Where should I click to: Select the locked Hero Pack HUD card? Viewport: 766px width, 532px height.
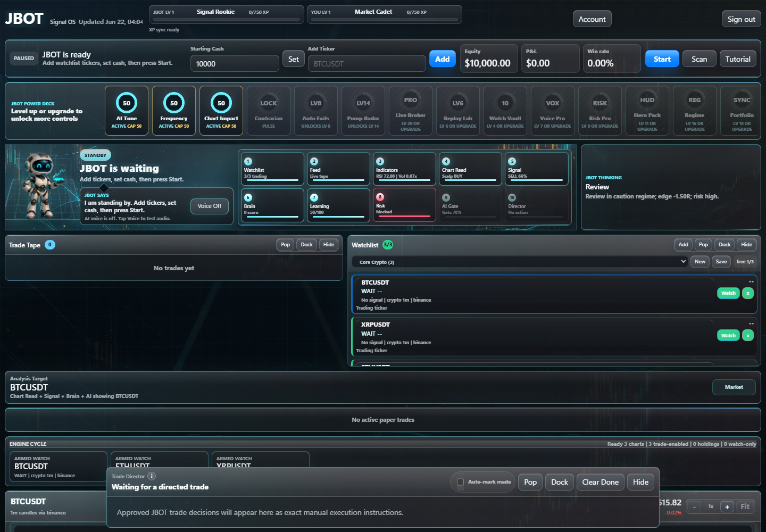point(647,111)
